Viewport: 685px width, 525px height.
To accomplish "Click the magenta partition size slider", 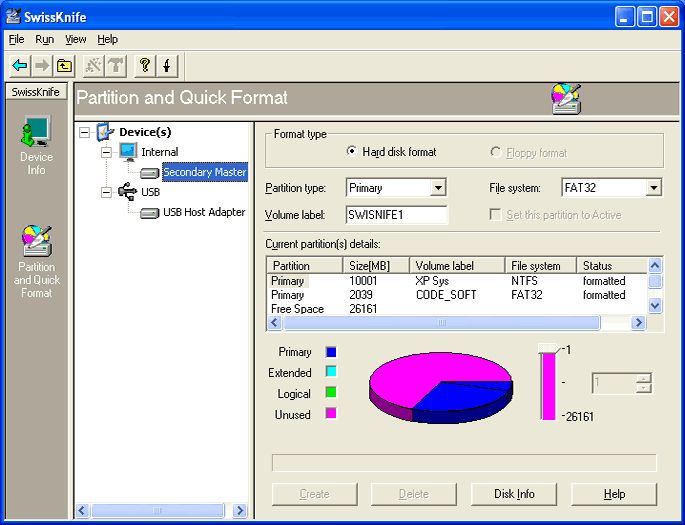I will pyautogui.click(x=548, y=382).
